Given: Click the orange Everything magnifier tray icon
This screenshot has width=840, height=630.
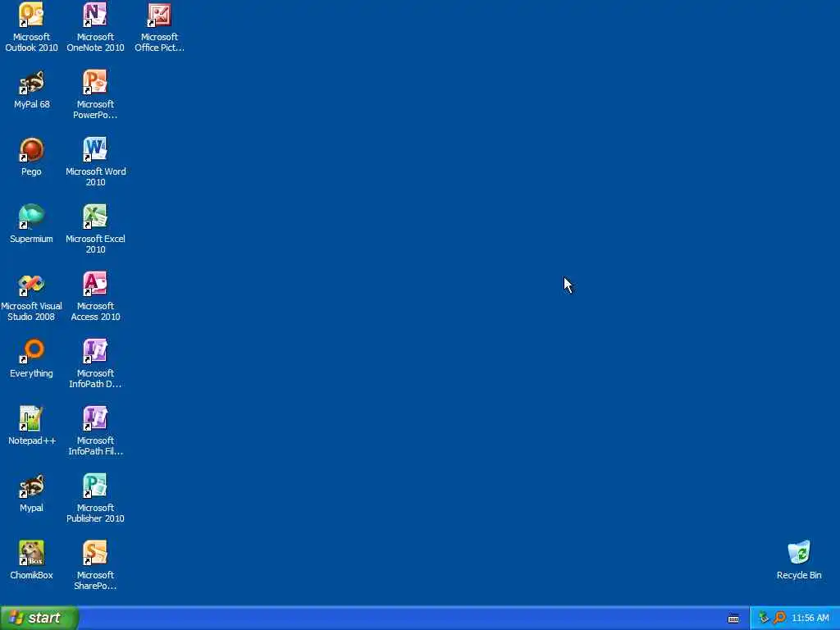Looking at the screenshot, I should [x=779, y=619].
